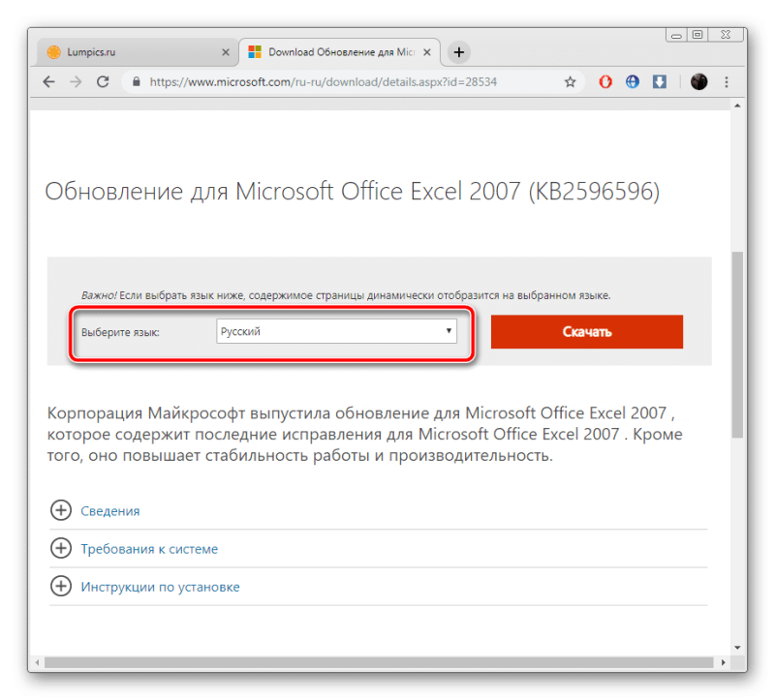Screen dimensions: 775x700
Task: Bookmark this page with the star icon
Action: point(570,82)
